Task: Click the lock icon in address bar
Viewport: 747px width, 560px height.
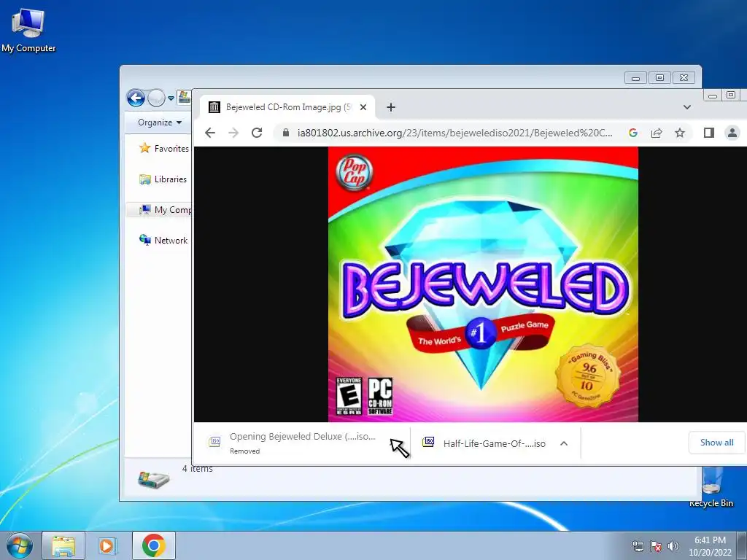Action: click(286, 133)
